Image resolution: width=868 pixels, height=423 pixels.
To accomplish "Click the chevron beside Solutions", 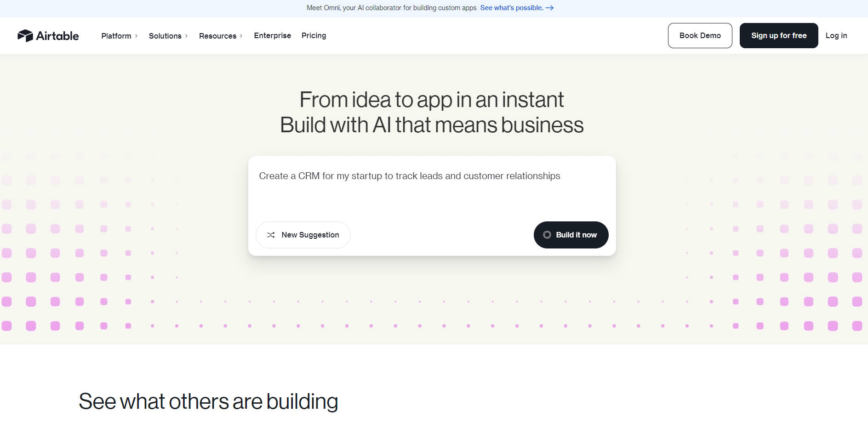I will point(186,35).
